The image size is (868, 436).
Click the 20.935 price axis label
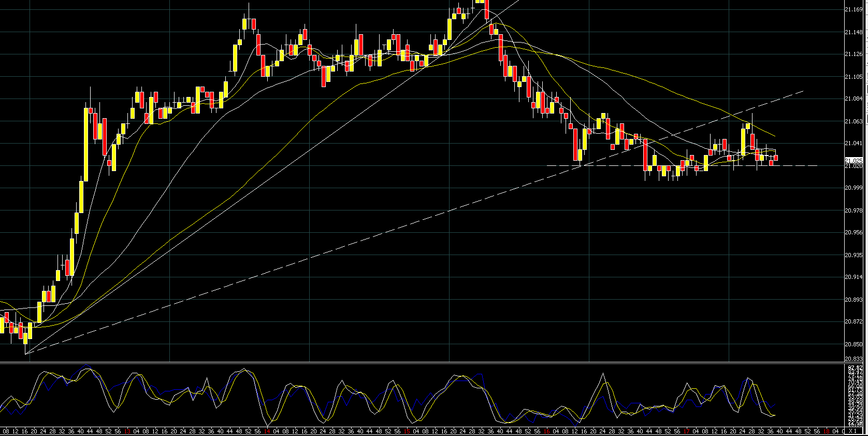coord(853,255)
